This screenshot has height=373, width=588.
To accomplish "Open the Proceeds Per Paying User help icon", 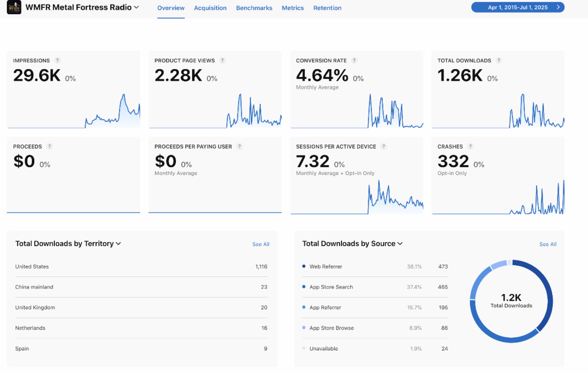I will [x=240, y=147].
